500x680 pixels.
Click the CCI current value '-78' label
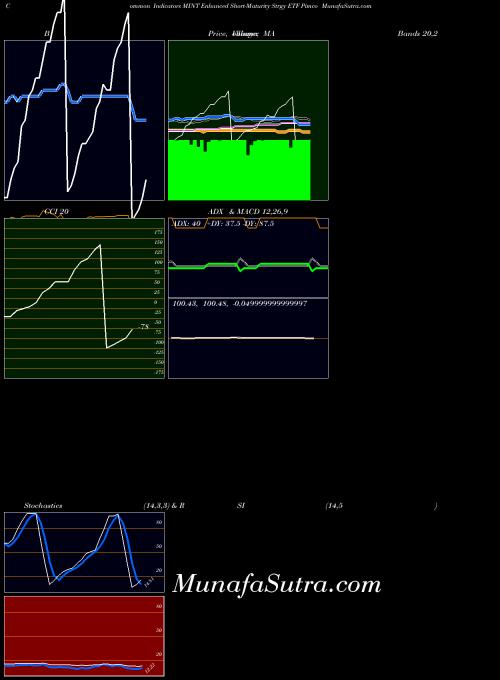point(144,327)
